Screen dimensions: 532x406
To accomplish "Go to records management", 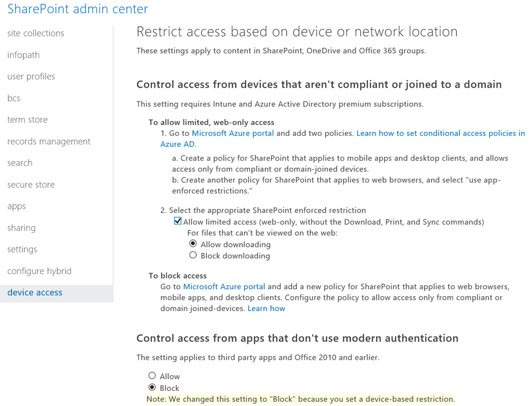I will point(49,142).
